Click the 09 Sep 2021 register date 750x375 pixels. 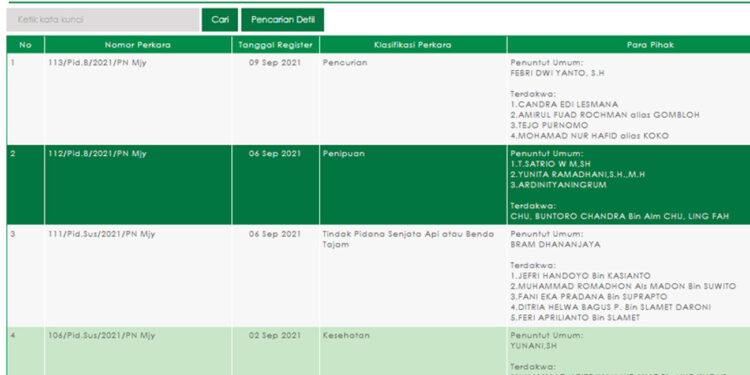click(275, 63)
